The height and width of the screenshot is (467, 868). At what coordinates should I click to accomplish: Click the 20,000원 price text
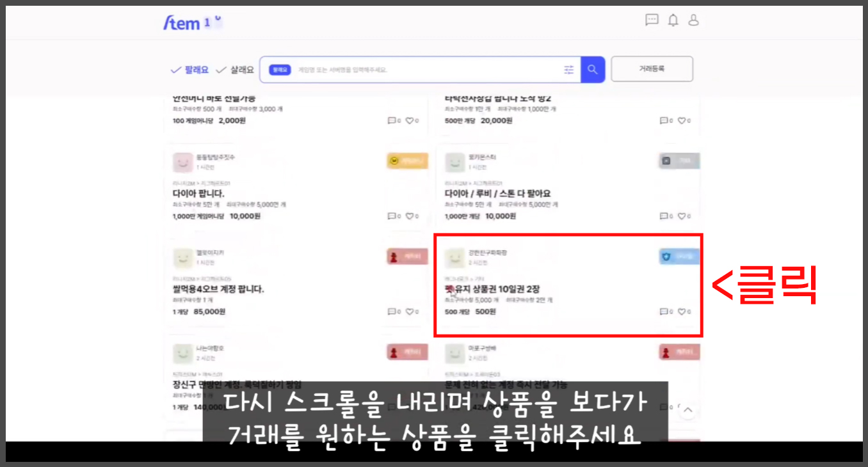tap(497, 120)
